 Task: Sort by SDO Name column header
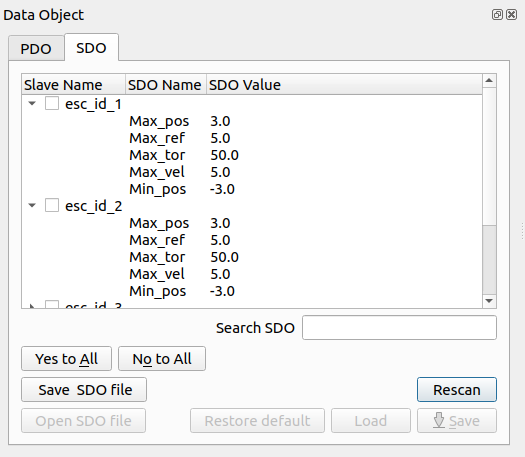[x=166, y=85]
